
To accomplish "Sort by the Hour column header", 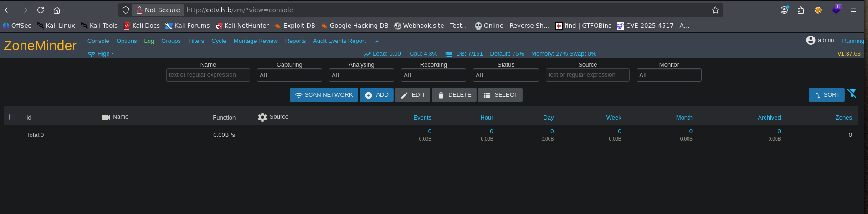I will point(487,118).
